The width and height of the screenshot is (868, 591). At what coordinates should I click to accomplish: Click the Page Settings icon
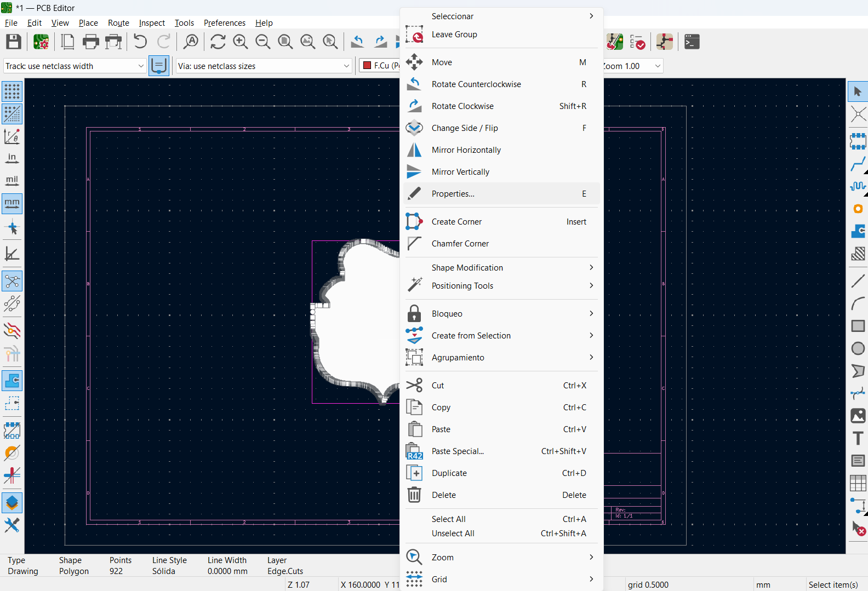tap(68, 42)
